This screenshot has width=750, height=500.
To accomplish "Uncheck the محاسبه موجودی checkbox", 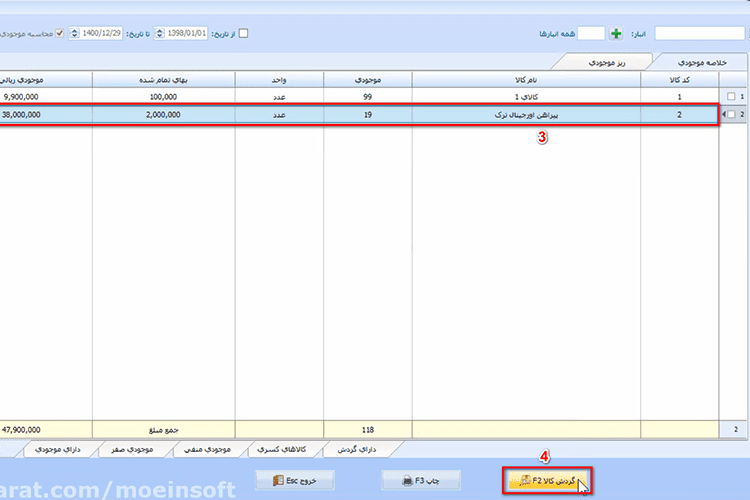I will click(59, 33).
